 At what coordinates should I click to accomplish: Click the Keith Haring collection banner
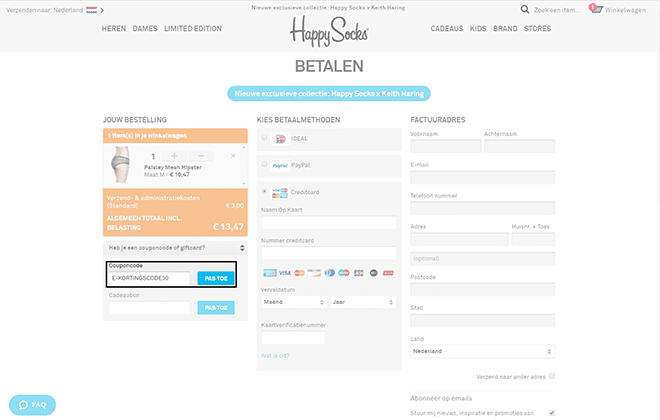click(329, 93)
